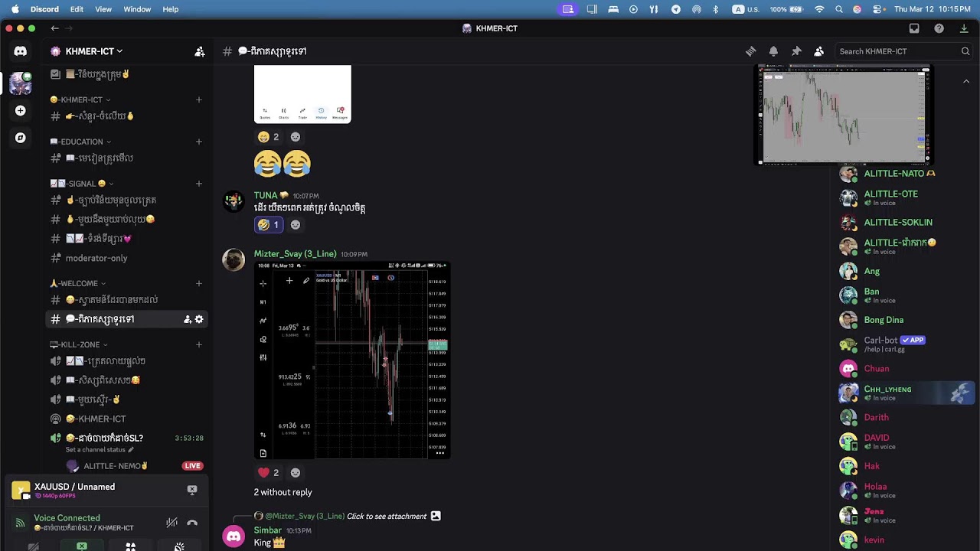Set a channel status for voice channel
This screenshot has width=980, height=551.
100,450
